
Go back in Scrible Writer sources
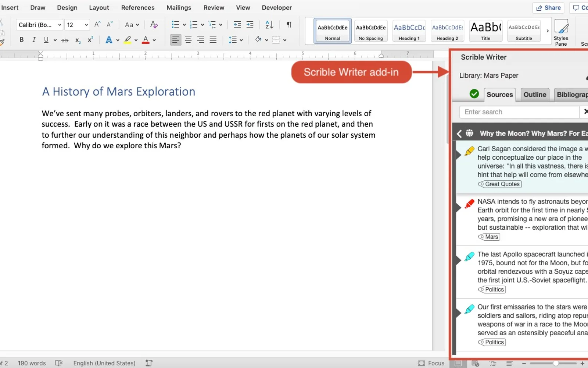(x=459, y=133)
